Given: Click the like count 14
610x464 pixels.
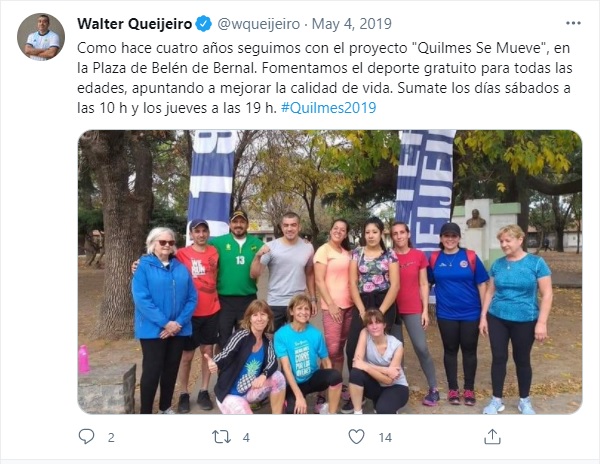Looking at the screenshot, I should point(385,438).
